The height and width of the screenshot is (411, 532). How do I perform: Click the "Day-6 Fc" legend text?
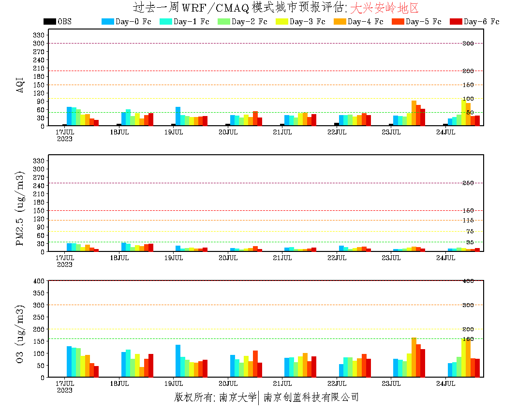click(482, 22)
